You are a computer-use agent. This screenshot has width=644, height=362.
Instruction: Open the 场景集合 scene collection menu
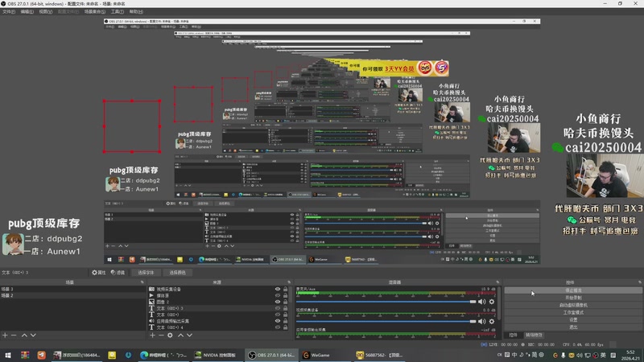click(x=94, y=11)
